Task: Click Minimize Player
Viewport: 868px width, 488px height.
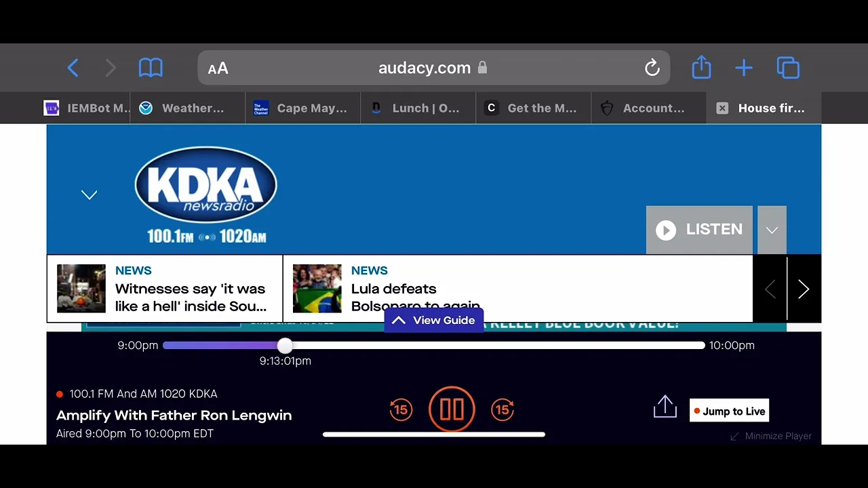Action: (x=771, y=436)
